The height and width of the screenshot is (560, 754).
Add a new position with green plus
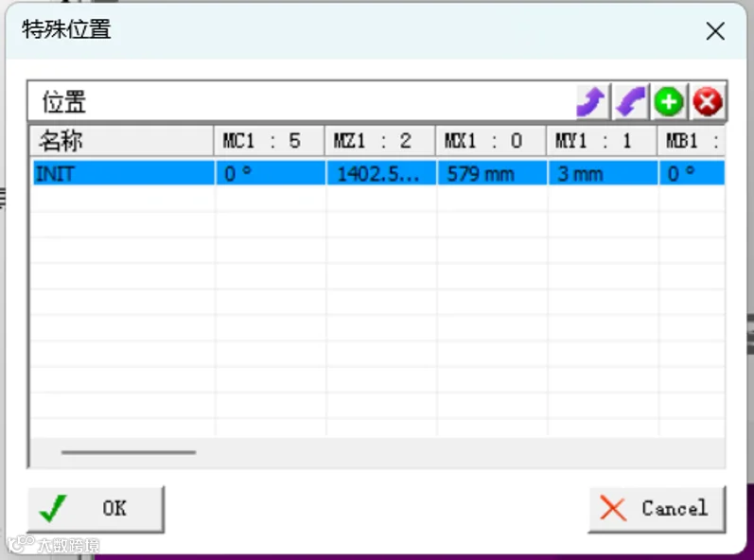point(669,101)
